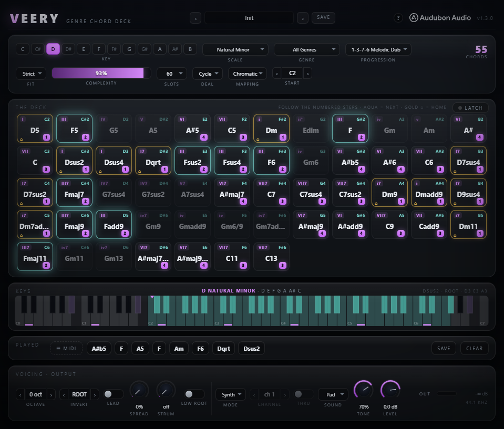Viewport: 504px width, 429px height.
Task: Decrease start note with left arrow
Action: pos(277,74)
